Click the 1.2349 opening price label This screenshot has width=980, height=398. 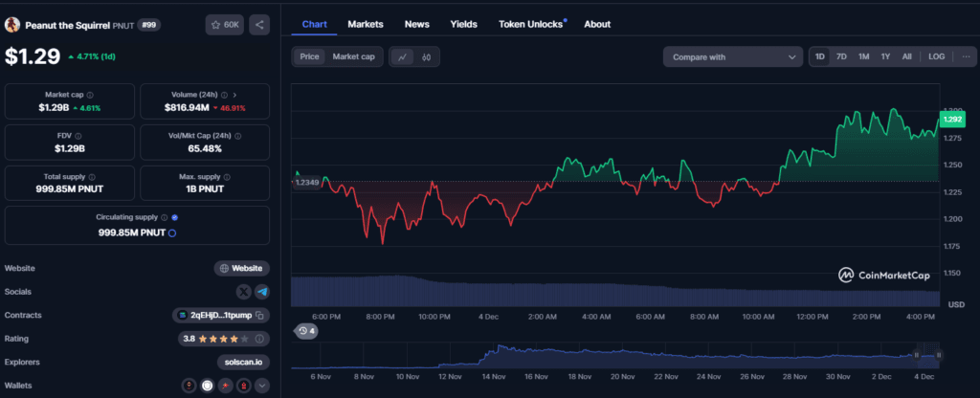click(x=306, y=183)
